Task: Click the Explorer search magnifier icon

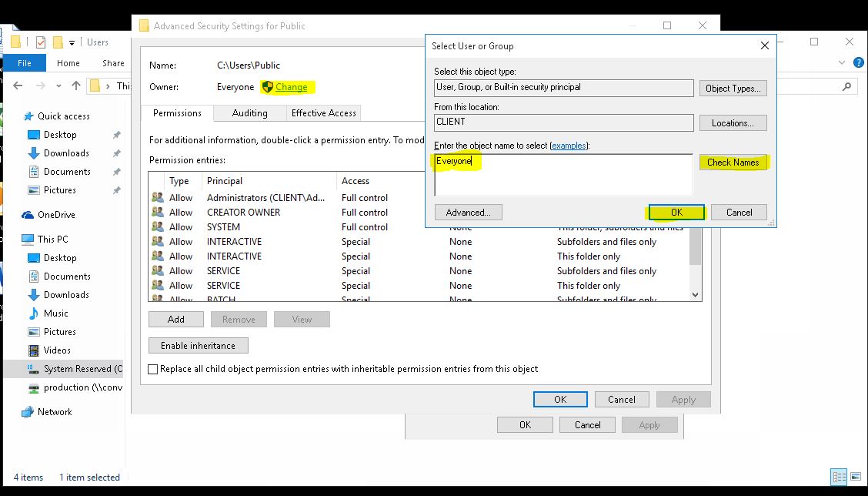Action: (846, 86)
